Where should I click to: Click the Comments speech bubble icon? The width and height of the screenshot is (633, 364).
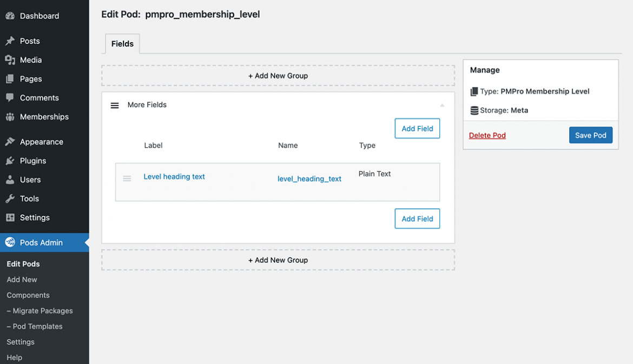10,97
